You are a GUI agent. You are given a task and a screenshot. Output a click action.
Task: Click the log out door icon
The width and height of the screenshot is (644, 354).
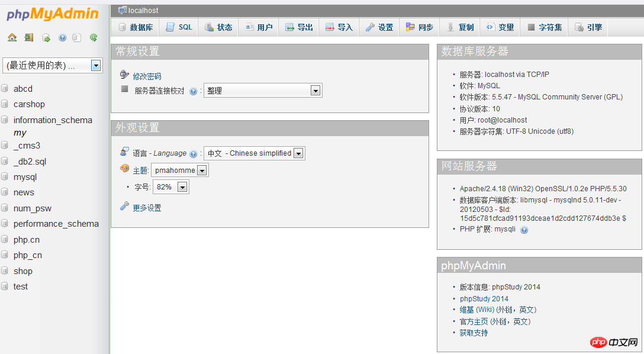(x=29, y=38)
